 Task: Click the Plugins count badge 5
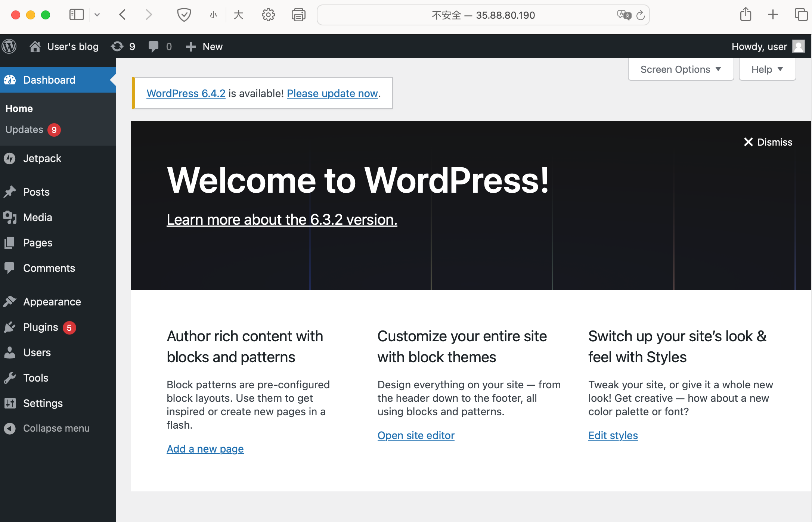pyautogui.click(x=69, y=328)
